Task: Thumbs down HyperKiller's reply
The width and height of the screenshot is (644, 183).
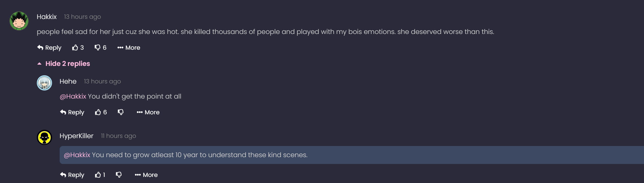Action: click(x=119, y=175)
